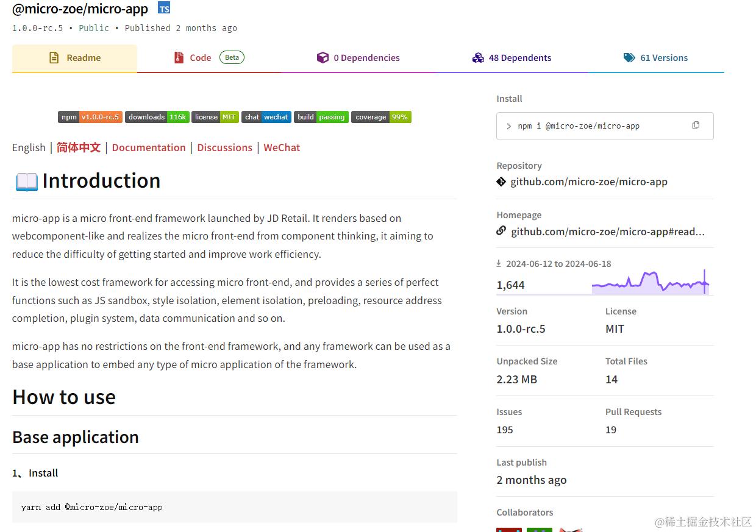Click the English language label

(29, 147)
